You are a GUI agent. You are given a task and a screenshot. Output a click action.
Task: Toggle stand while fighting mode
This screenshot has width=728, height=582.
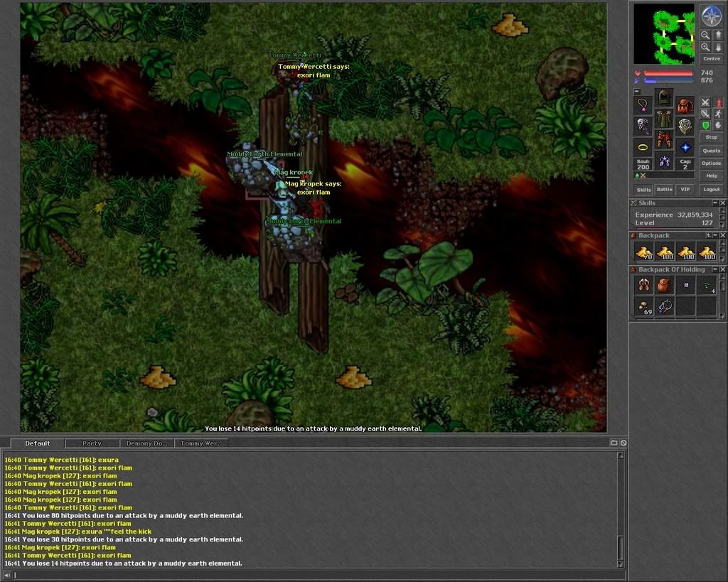pos(718,102)
